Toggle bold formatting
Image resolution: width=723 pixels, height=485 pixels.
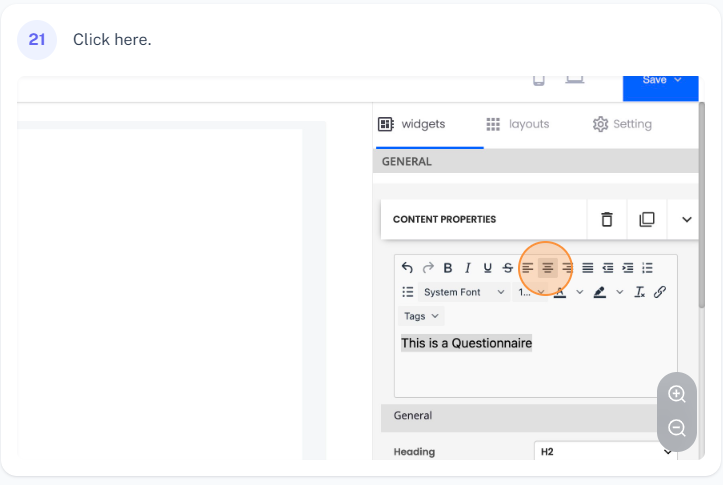tap(448, 268)
